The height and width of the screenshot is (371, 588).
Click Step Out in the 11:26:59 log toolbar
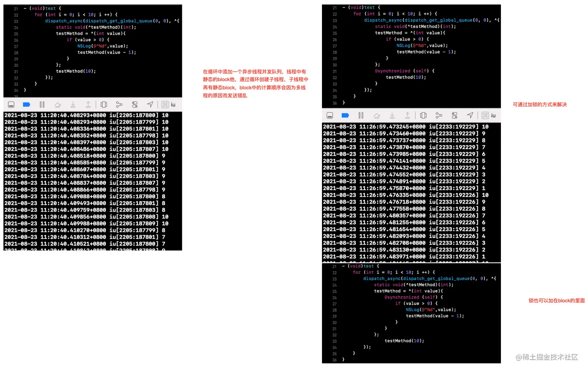coord(408,116)
